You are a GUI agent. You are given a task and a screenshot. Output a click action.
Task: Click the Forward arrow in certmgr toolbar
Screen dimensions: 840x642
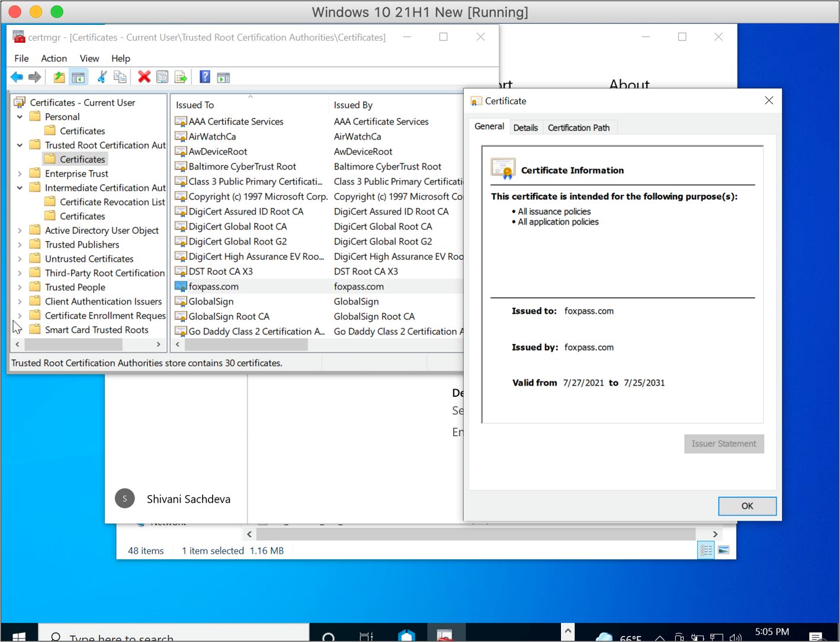(35, 77)
